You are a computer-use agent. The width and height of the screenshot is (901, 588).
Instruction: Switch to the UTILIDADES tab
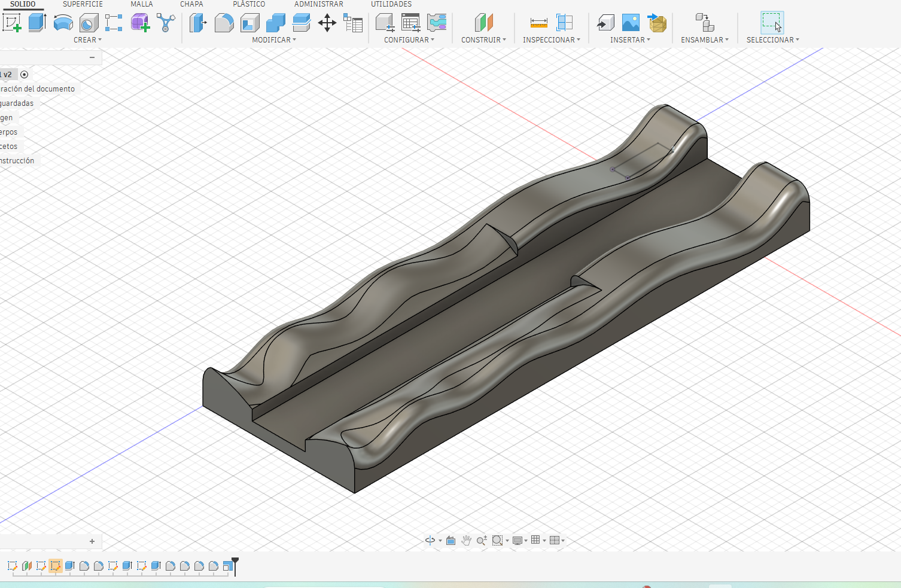click(391, 4)
